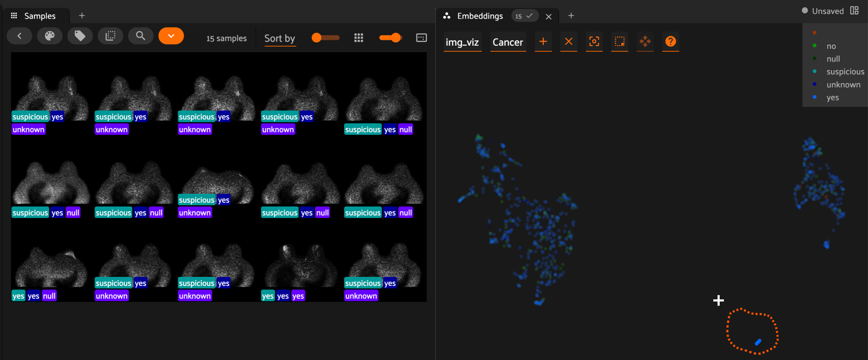Click the Unsaved view indicator
Screen dimensions: 868x360
(x=823, y=11)
